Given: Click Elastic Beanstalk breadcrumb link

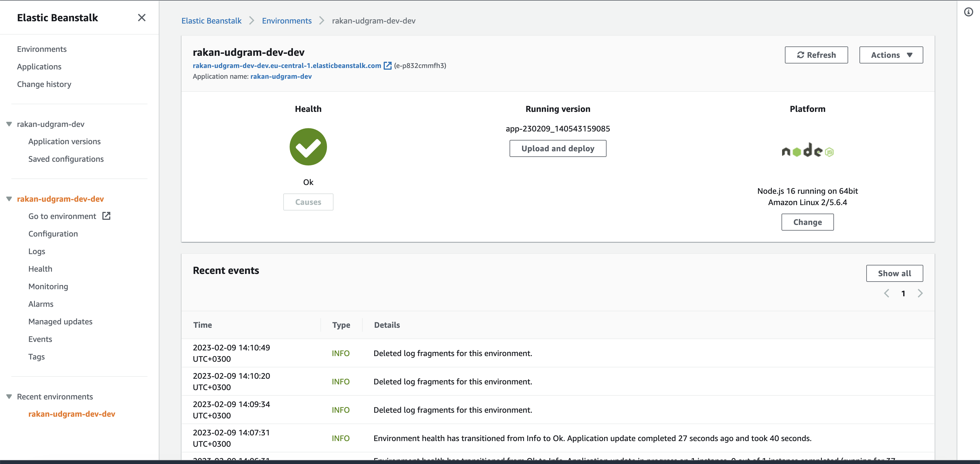Looking at the screenshot, I should [211, 21].
